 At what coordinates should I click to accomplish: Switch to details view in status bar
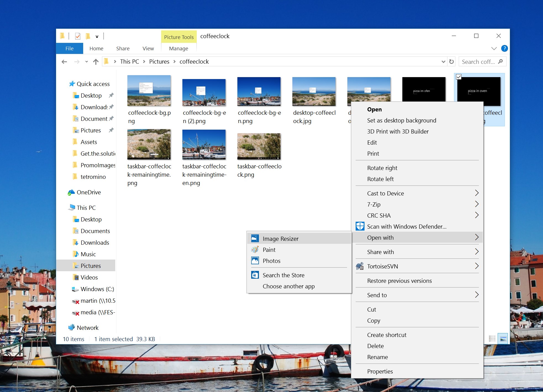coord(492,338)
